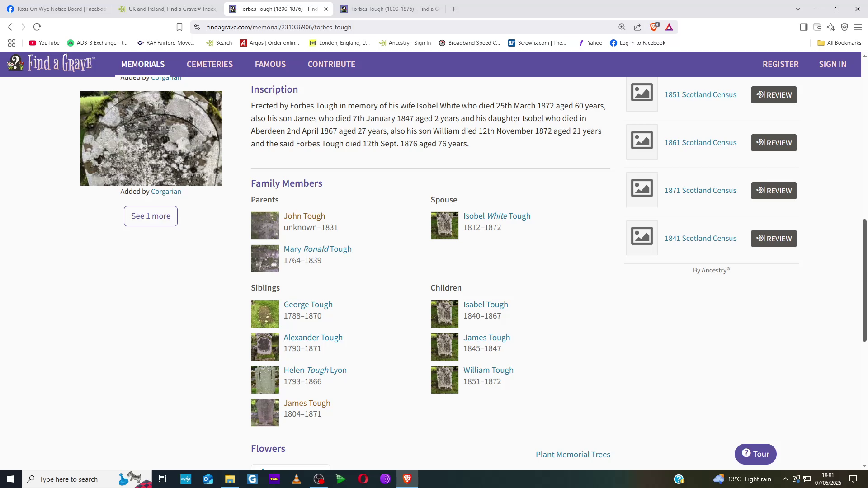868x488 pixels.
Task: Click the Brave Shields lion icon
Action: [654, 27]
